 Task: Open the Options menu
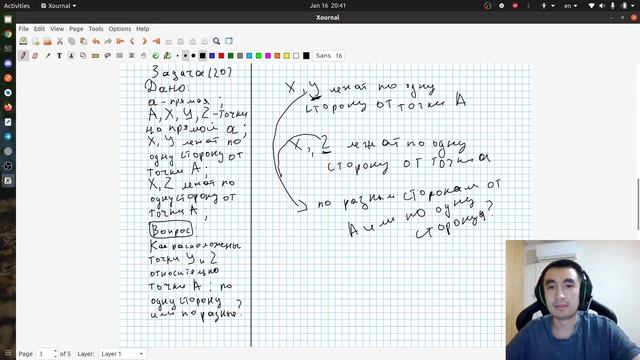(120, 29)
